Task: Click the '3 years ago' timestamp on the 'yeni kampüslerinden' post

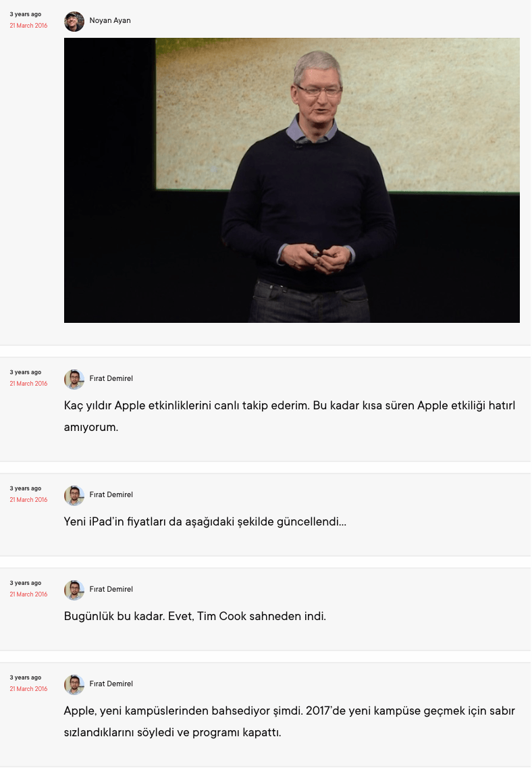Action: (x=26, y=678)
